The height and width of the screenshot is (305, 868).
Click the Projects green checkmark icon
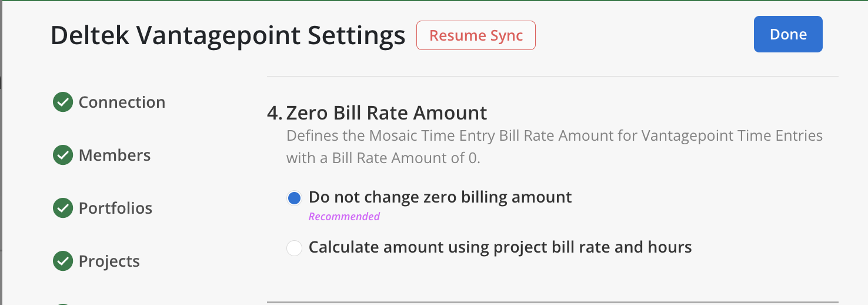pos(62,261)
